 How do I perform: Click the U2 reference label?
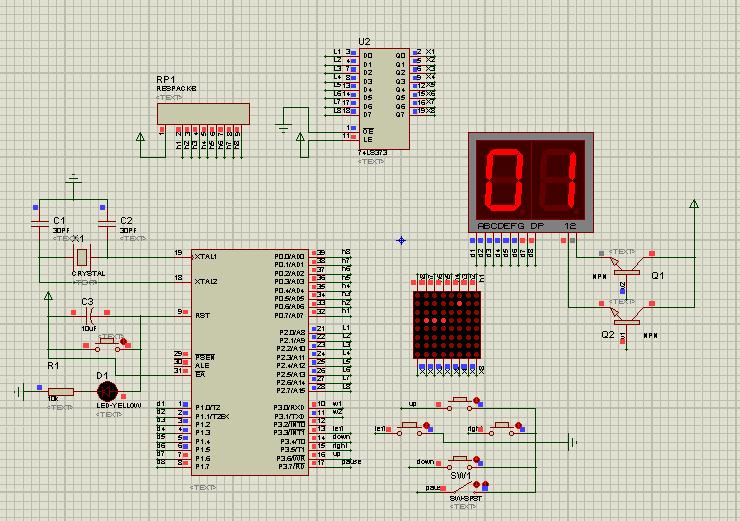[364, 42]
